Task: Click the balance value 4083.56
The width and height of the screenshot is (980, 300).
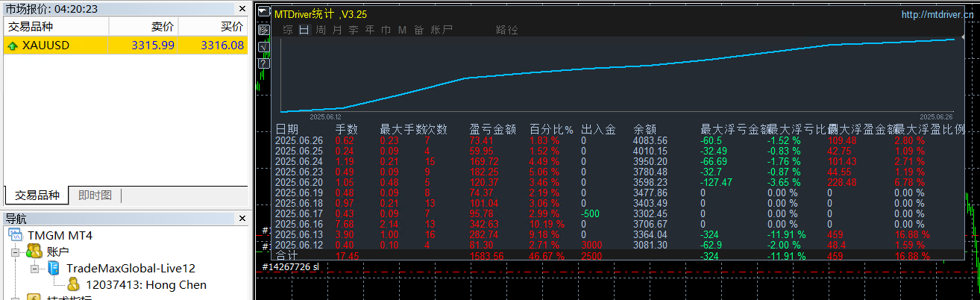Action: [650, 140]
